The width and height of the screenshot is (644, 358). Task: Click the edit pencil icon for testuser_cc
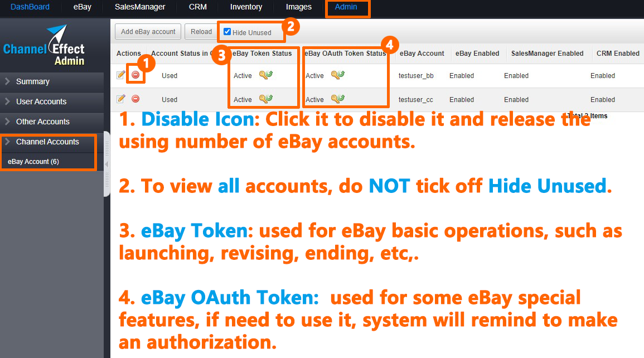[121, 99]
